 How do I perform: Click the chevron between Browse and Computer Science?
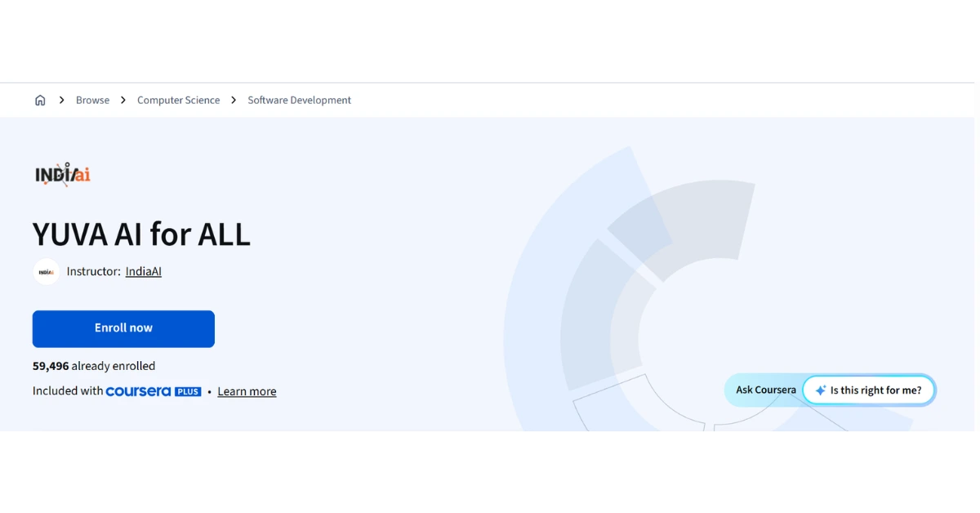pos(123,100)
